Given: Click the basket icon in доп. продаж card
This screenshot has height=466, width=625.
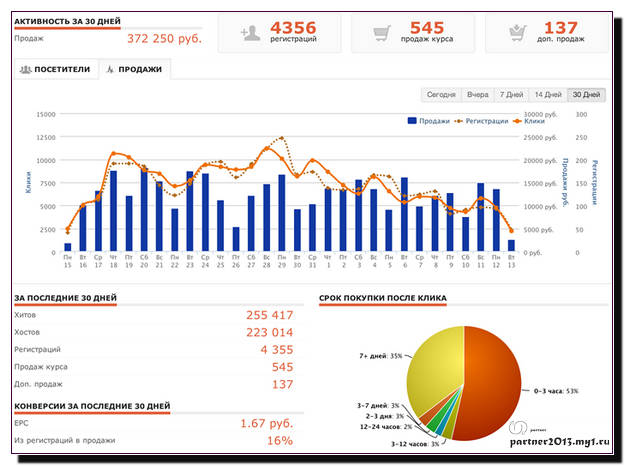Looking at the screenshot, I should (517, 33).
